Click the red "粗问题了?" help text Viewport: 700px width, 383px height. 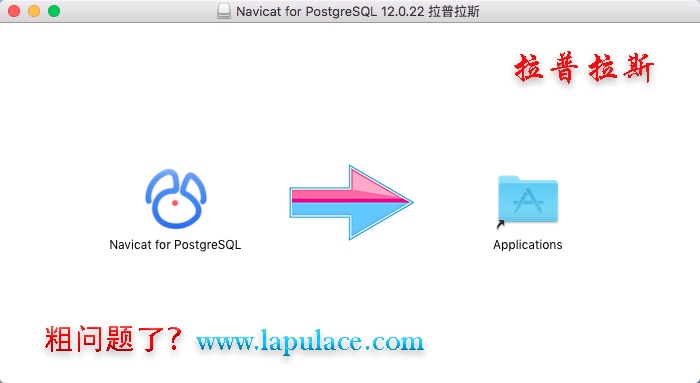point(113,340)
